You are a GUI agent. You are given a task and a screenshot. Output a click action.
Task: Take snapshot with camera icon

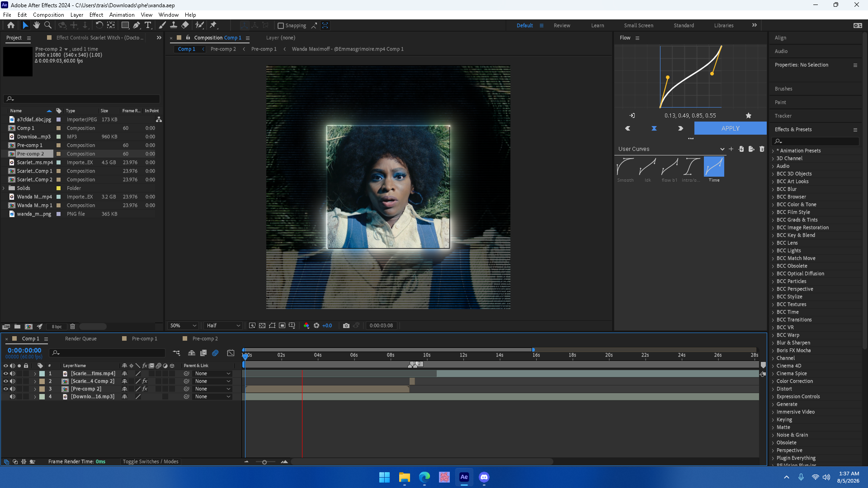coord(346,325)
